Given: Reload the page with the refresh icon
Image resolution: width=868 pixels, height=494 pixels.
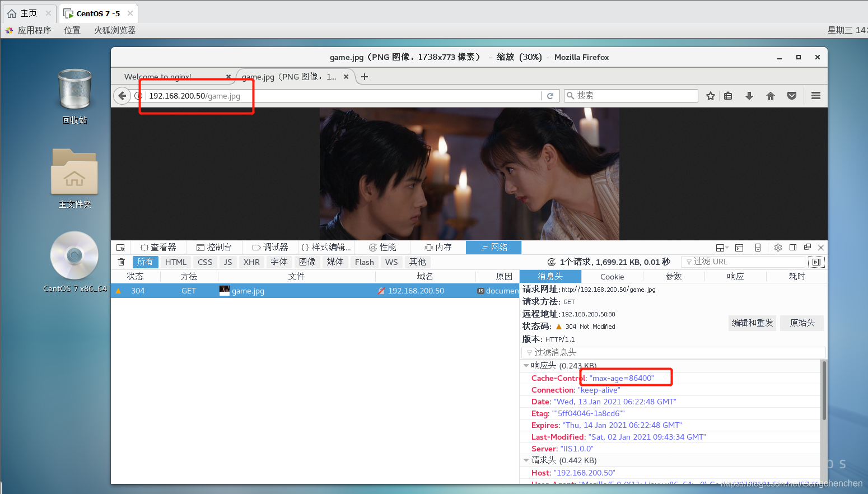Looking at the screenshot, I should point(550,96).
